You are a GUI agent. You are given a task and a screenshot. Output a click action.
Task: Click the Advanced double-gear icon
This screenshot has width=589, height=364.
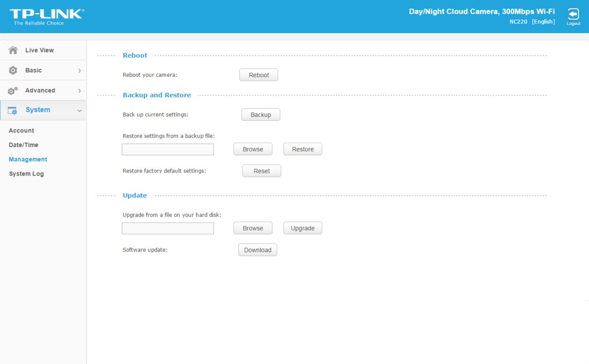tap(13, 91)
